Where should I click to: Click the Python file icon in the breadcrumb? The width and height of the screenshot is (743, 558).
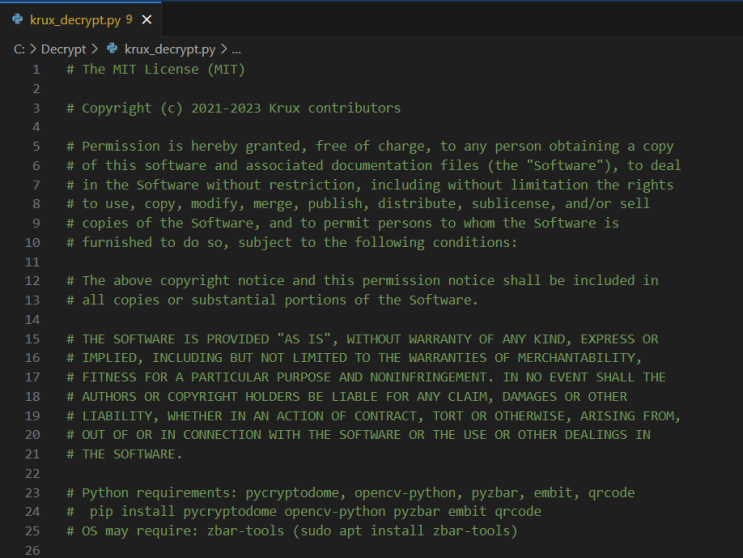click(x=112, y=48)
